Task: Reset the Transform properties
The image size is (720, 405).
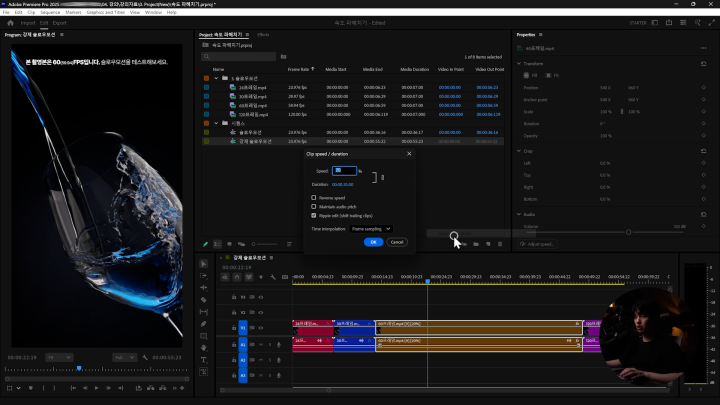Action: click(x=705, y=64)
